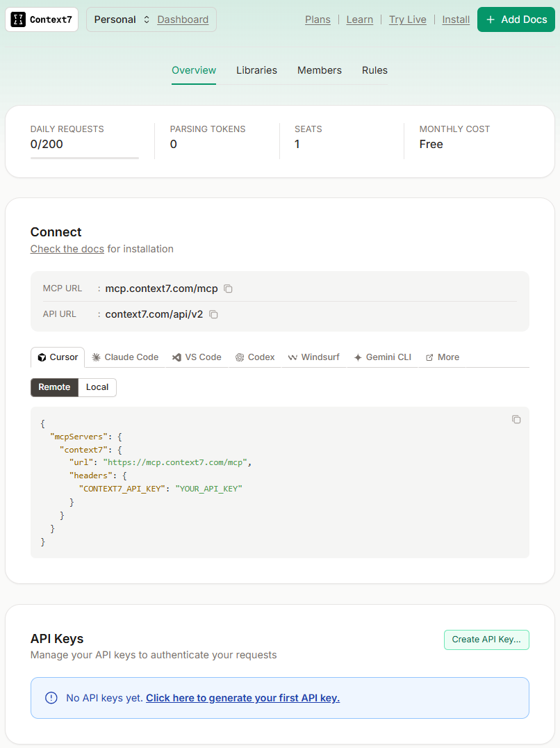Click the Create API Key button
Image resolution: width=560 pixels, height=748 pixels.
click(486, 640)
